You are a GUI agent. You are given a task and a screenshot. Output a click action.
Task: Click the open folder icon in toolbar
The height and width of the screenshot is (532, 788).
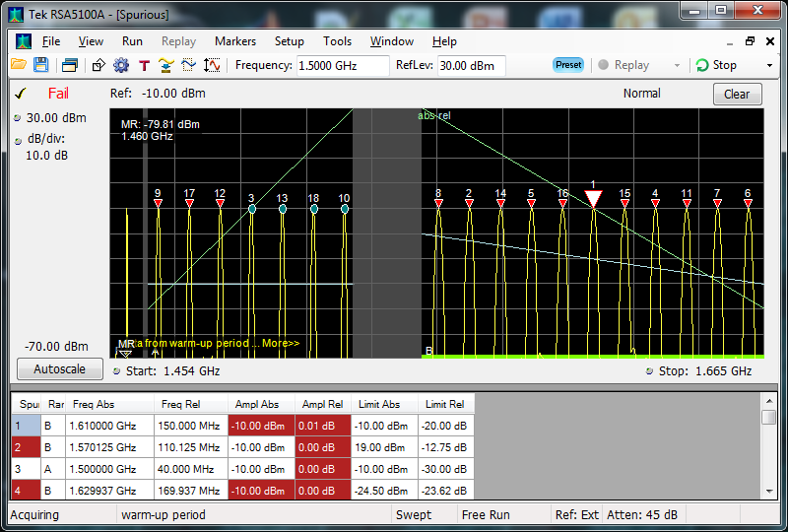(19, 65)
